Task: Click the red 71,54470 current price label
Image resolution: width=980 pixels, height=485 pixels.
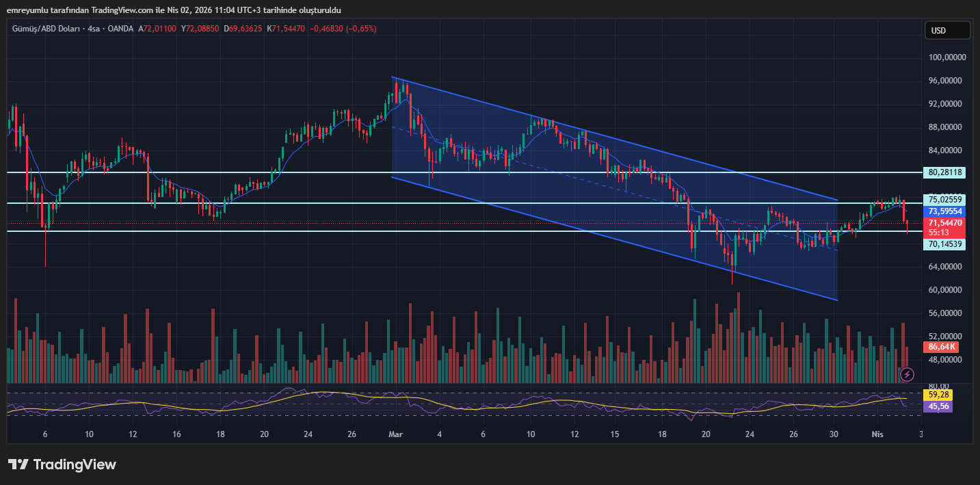Action: [x=946, y=223]
